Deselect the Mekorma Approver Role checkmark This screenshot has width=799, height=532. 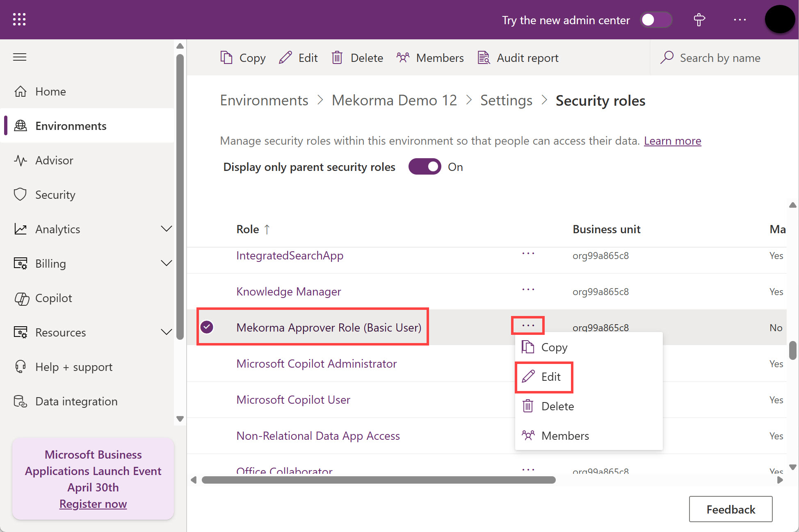[x=207, y=327]
